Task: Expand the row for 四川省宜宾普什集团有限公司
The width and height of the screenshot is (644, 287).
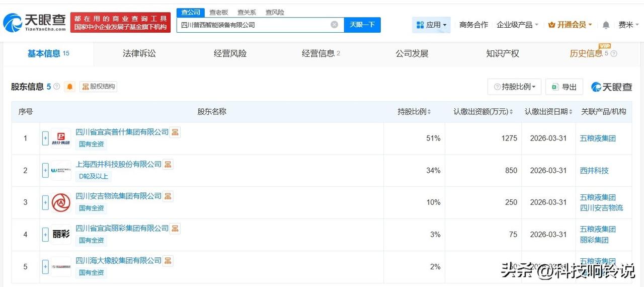Action: (x=45, y=138)
